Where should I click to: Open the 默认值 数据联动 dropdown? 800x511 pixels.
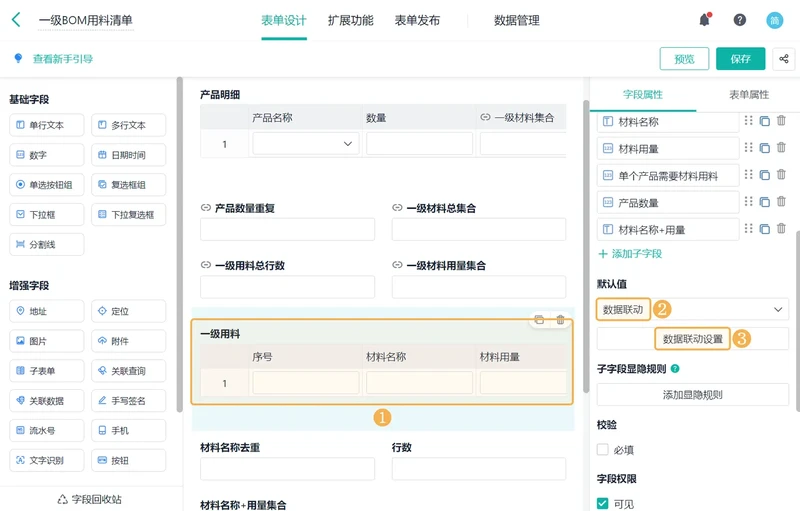click(692, 310)
